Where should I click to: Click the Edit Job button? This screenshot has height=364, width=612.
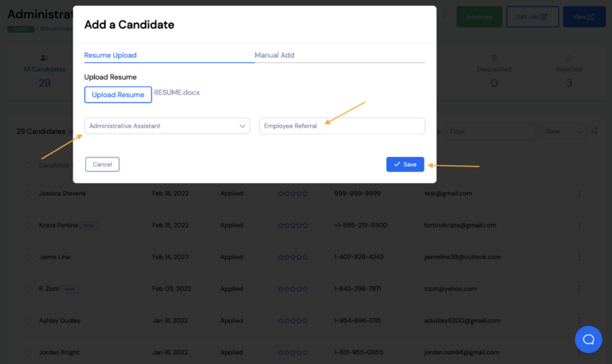click(x=532, y=17)
